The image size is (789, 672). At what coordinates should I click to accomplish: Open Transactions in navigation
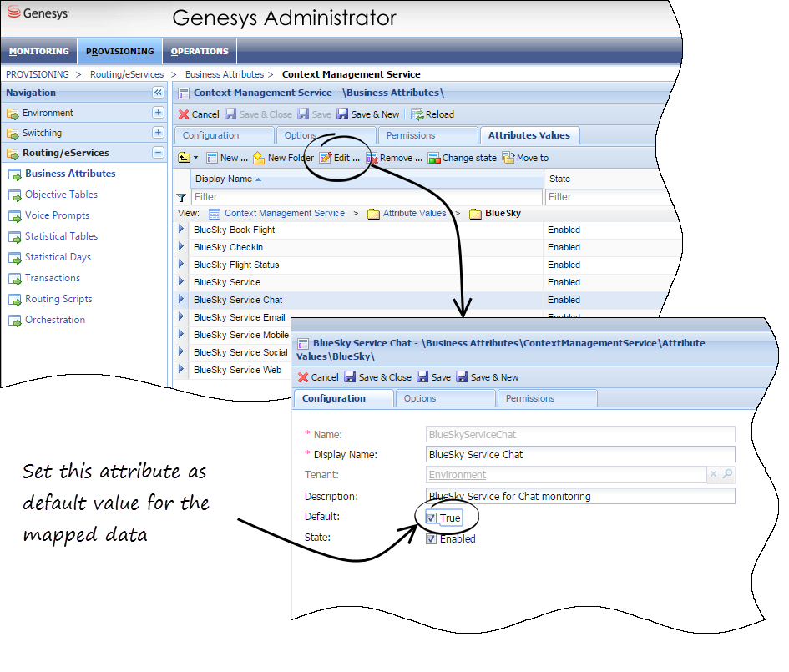tap(53, 278)
